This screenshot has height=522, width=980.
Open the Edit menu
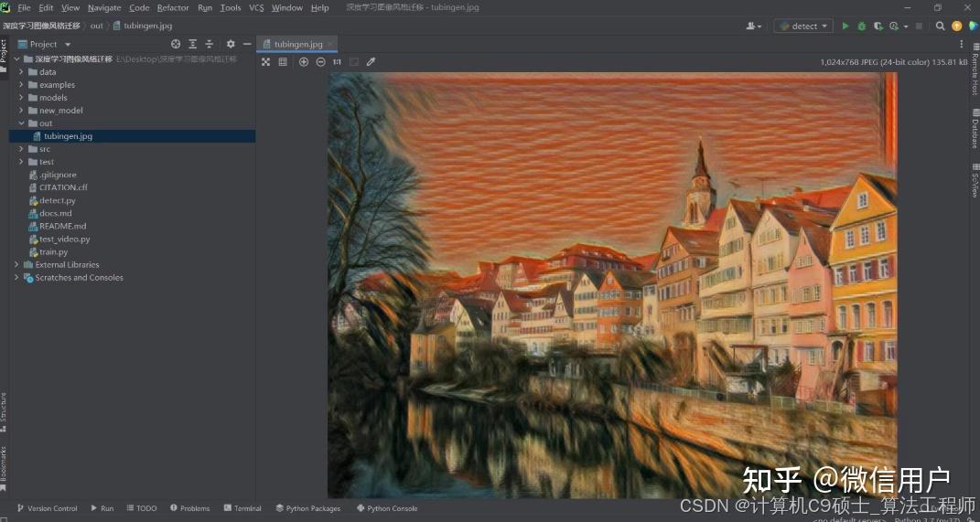(x=46, y=8)
